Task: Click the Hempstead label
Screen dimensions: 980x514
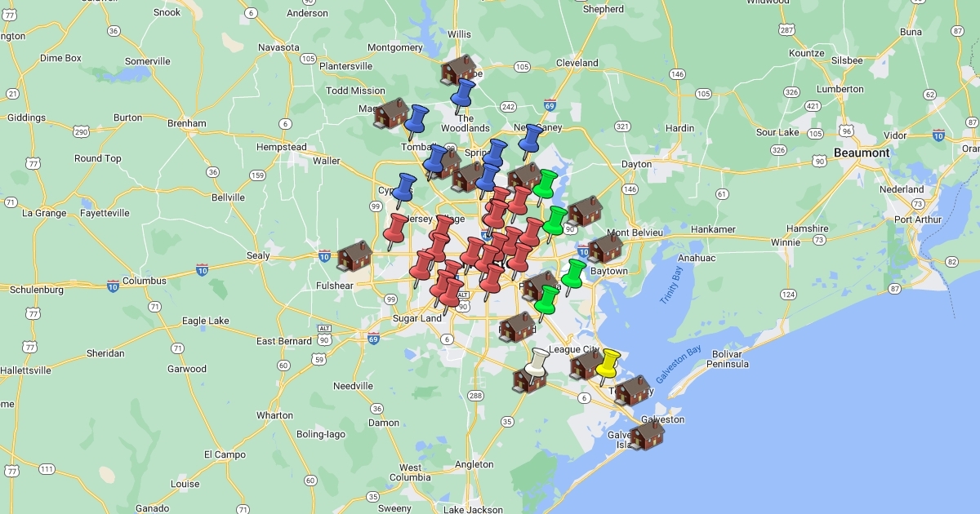Action: 281,147
